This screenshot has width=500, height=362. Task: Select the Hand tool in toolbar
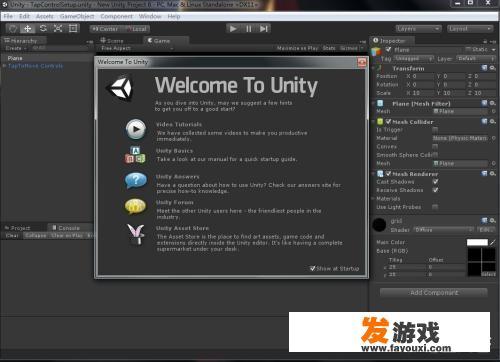[x=13, y=29]
